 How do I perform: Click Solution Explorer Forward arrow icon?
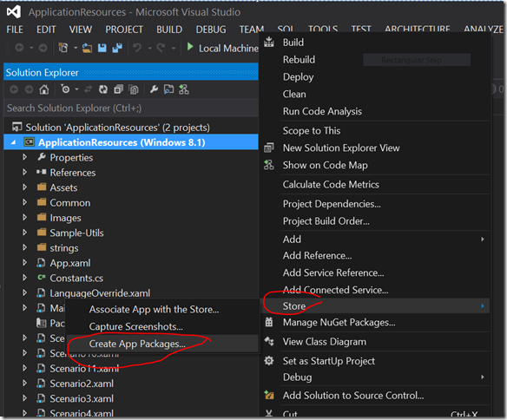tap(30, 89)
